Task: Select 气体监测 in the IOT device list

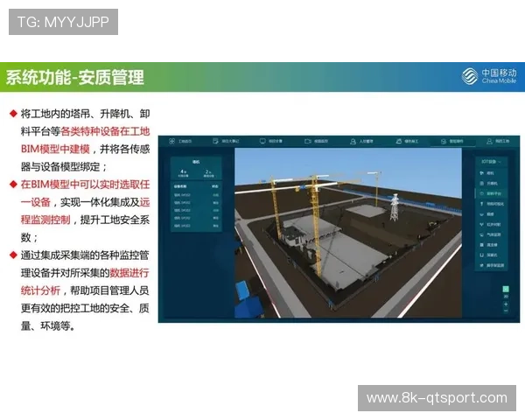Action: pos(491,234)
